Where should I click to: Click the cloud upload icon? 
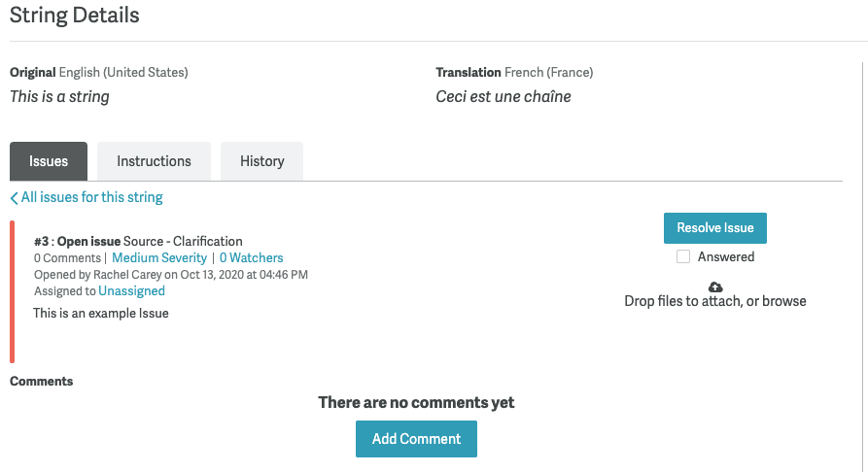(715, 287)
